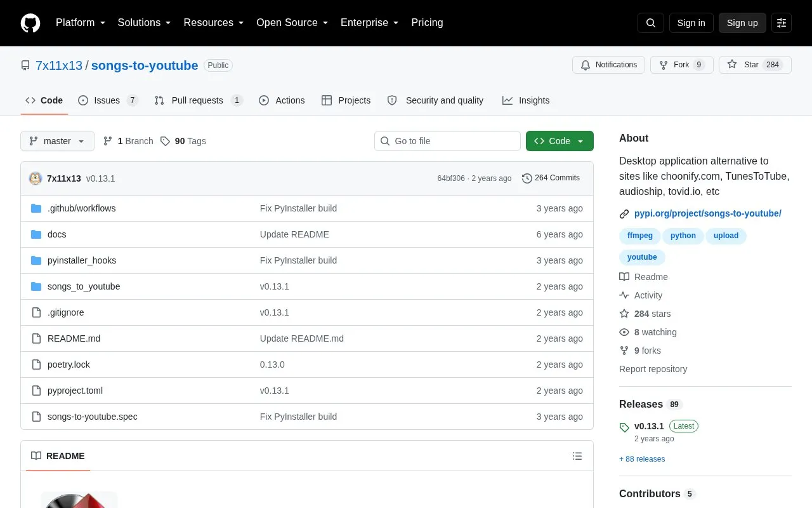Open the .github/workflows folder

pyautogui.click(x=81, y=208)
